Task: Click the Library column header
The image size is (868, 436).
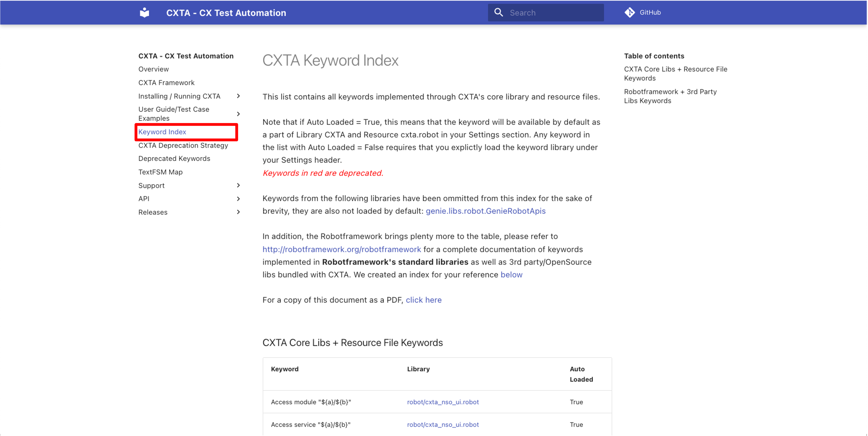Action: [x=418, y=369]
